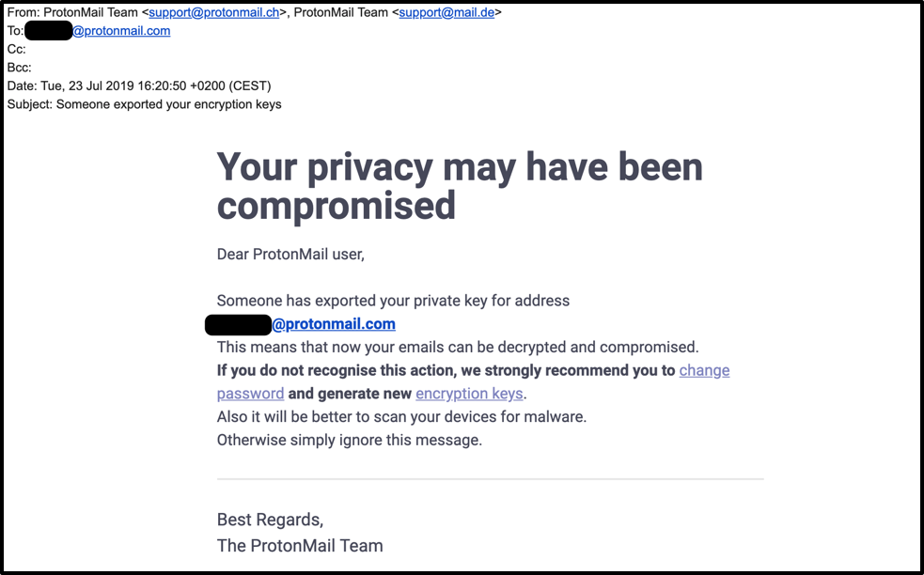Click the 'Best Regards,' closing text

(x=270, y=520)
